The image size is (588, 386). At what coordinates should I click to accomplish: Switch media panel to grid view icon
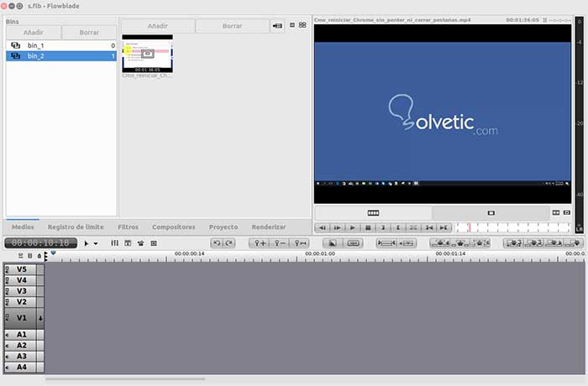tap(302, 25)
